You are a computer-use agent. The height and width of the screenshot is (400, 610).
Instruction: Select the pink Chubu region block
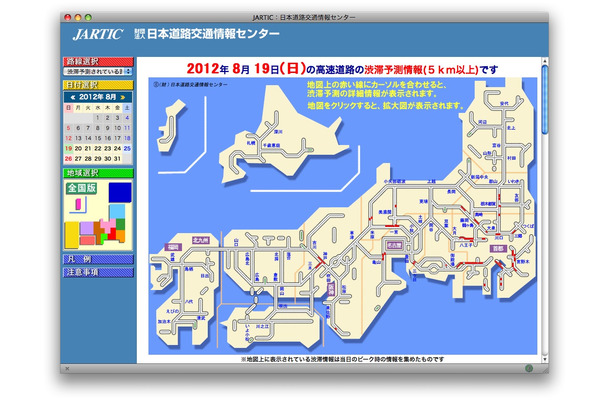[108, 225]
